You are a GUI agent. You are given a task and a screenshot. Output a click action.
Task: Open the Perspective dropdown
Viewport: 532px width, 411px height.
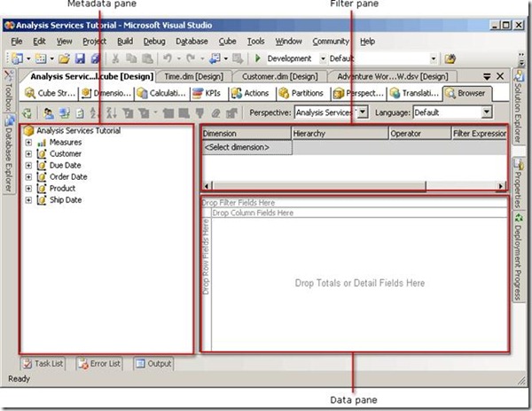click(x=363, y=112)
